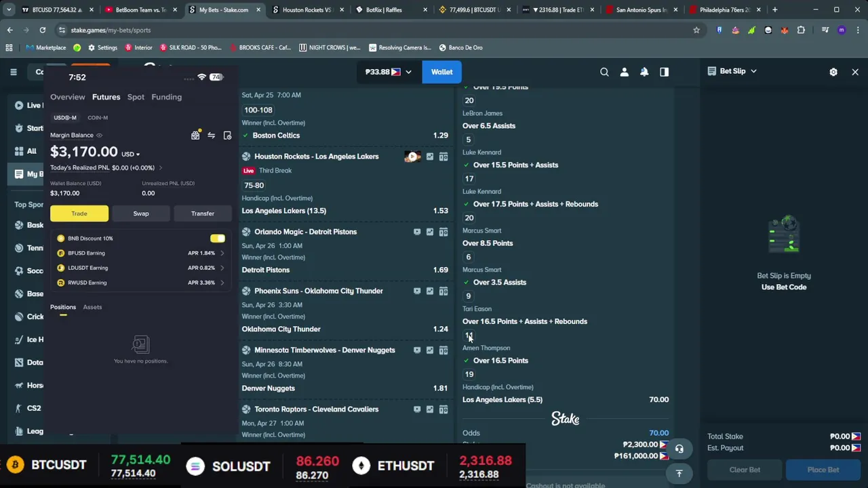Toggle the bet slip side panel icon

pyautogui.click(x=665, y=72)
